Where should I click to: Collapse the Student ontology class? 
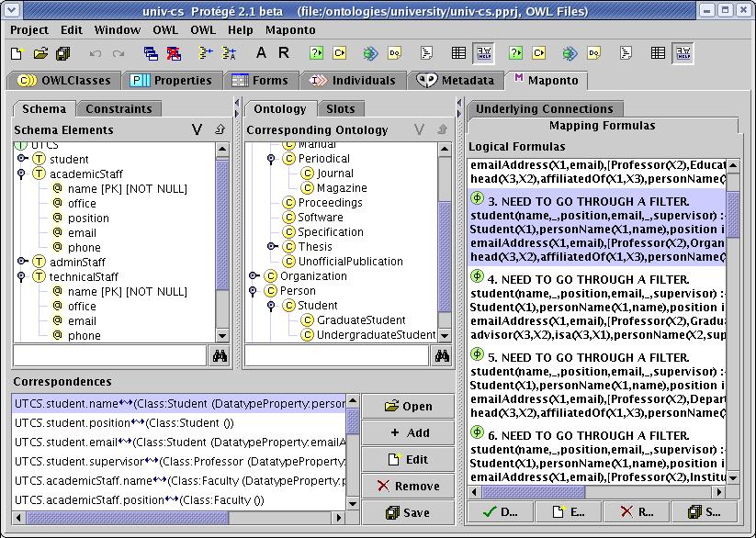click(271, 306)
